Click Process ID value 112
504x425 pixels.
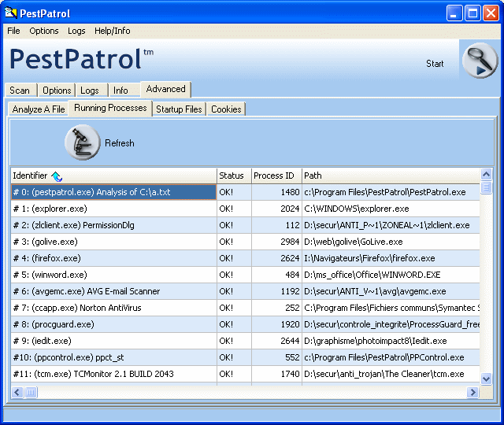292,225
